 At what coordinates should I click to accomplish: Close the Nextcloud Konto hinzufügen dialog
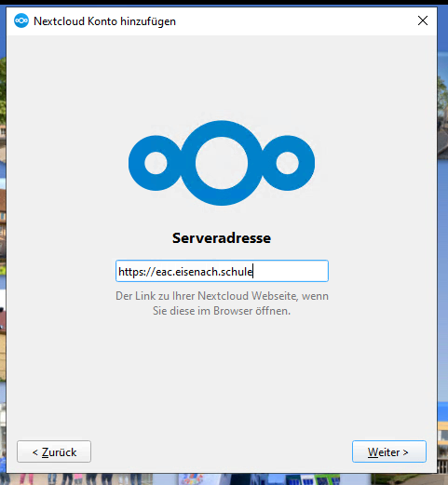click(423, 20)
